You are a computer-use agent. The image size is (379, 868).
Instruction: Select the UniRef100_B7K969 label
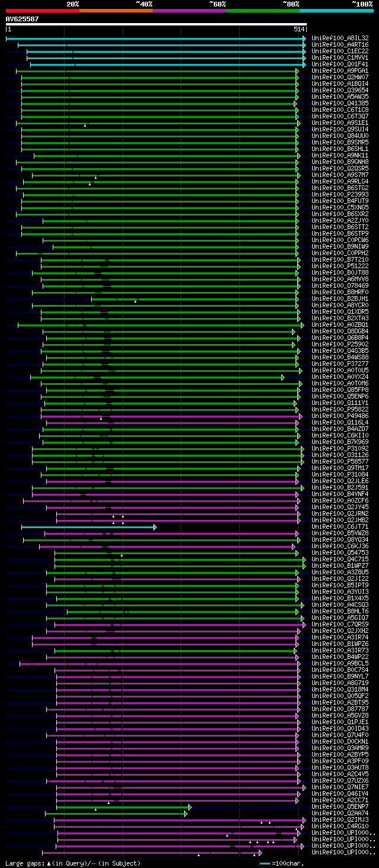pyautogui.click(x=340, y=442)
